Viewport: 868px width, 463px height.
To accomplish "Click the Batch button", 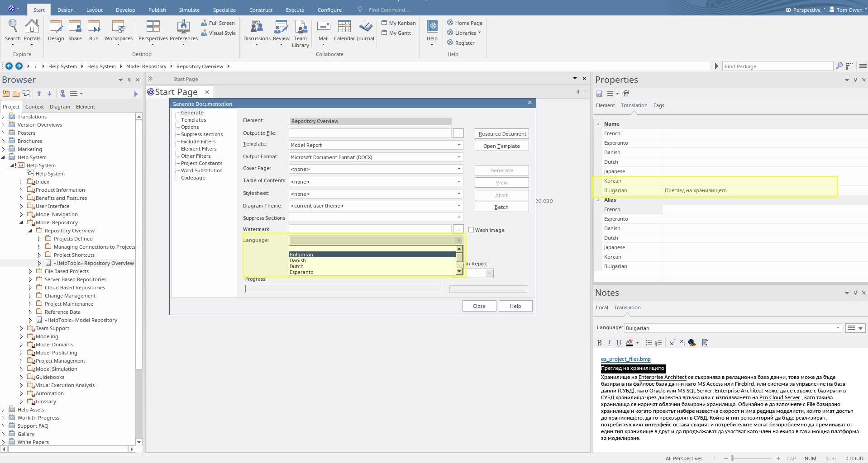I will (x=501, y=207).
